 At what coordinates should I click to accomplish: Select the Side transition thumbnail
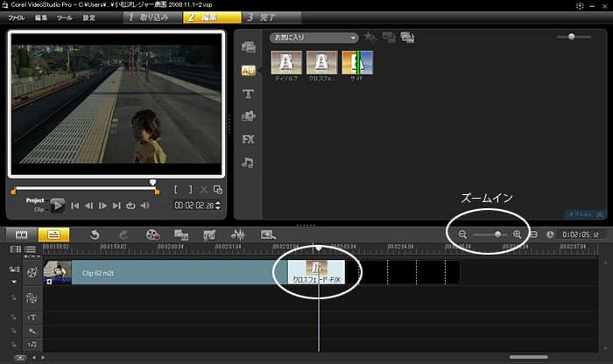point(357,62)
